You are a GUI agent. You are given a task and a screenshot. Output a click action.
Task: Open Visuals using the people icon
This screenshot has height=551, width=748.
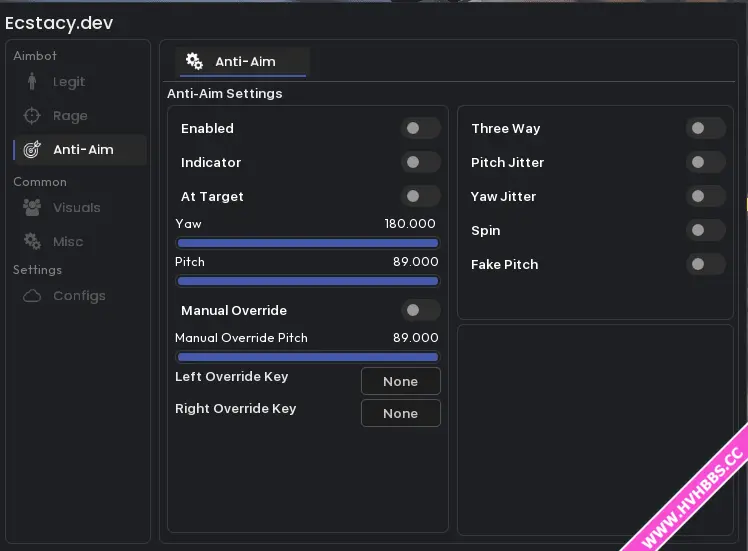(x=32, y=208)
